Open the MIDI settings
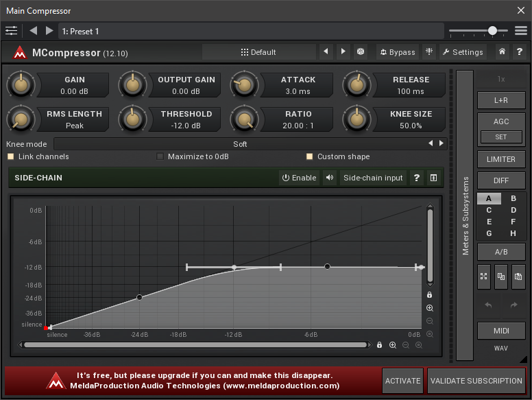Screen dimensions: 532x400 [x=501, y=331]
